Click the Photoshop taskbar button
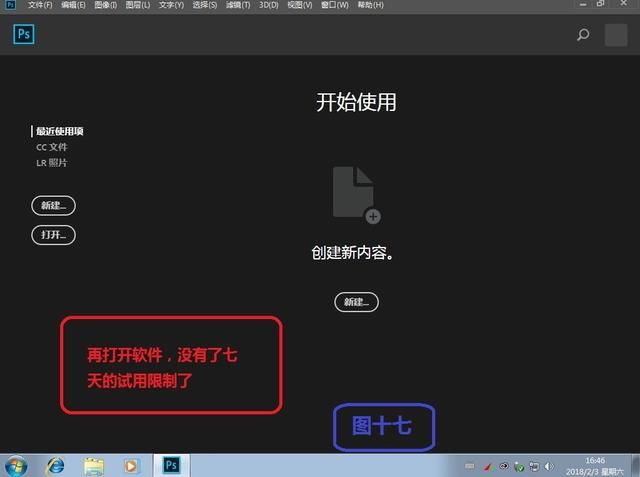 171,465
